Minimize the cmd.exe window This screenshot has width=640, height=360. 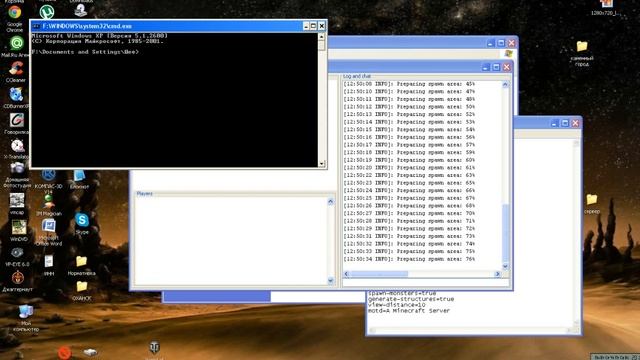click(x=306, y=26)
